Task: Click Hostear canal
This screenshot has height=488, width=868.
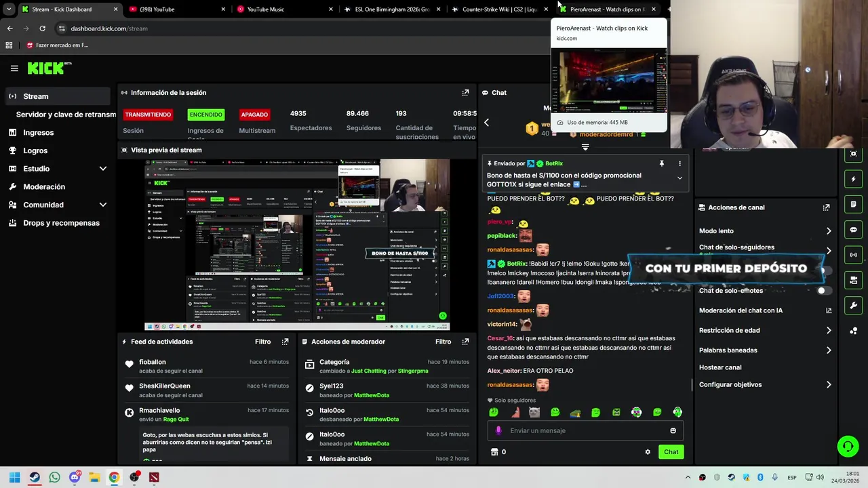Action: pos(720,367)
